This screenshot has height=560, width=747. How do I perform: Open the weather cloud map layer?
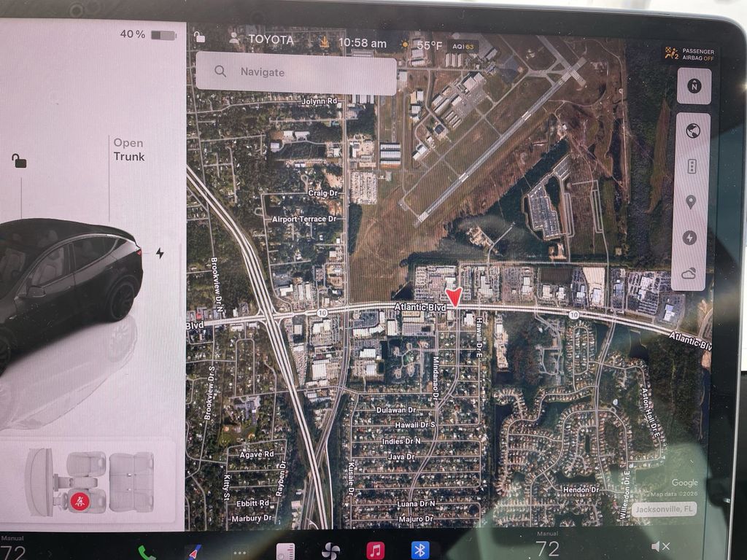689,273
